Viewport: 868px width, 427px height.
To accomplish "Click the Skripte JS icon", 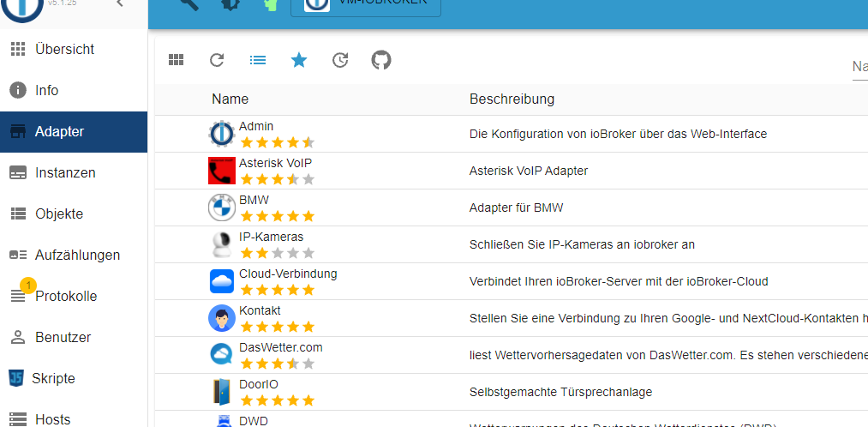I will [16, 378].
